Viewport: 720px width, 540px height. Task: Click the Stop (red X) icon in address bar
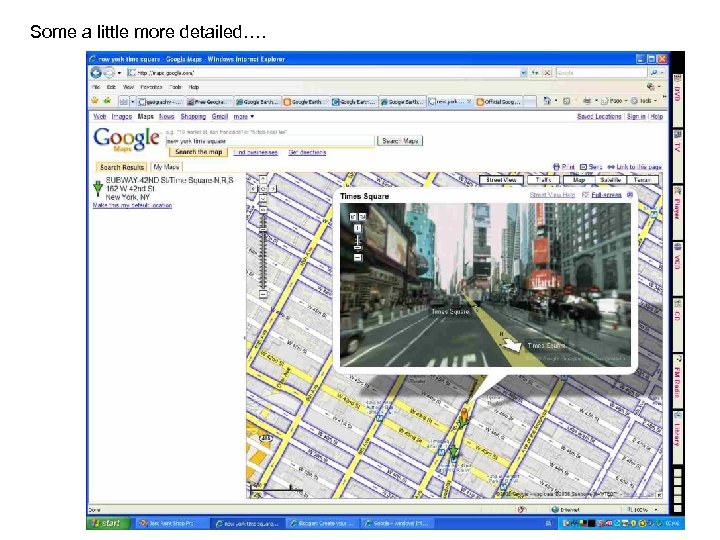[x=547, y=73]
